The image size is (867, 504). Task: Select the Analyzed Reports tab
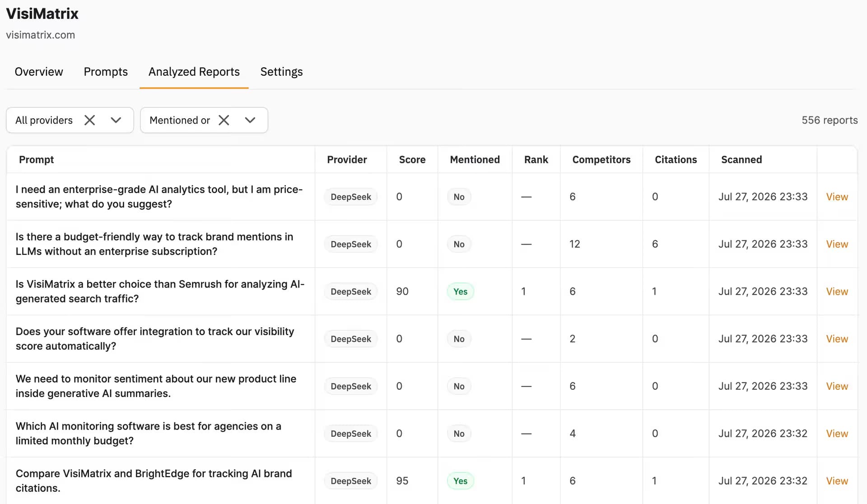click(194, 72)
